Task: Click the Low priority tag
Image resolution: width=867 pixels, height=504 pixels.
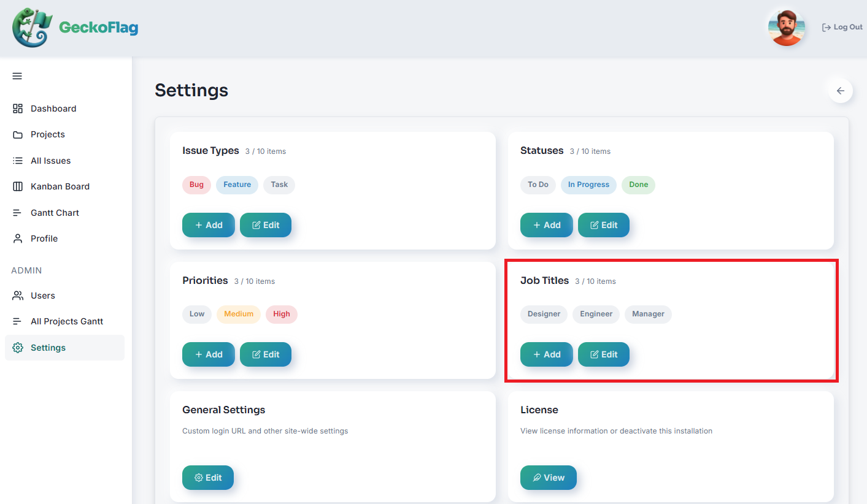Action: 197,314
